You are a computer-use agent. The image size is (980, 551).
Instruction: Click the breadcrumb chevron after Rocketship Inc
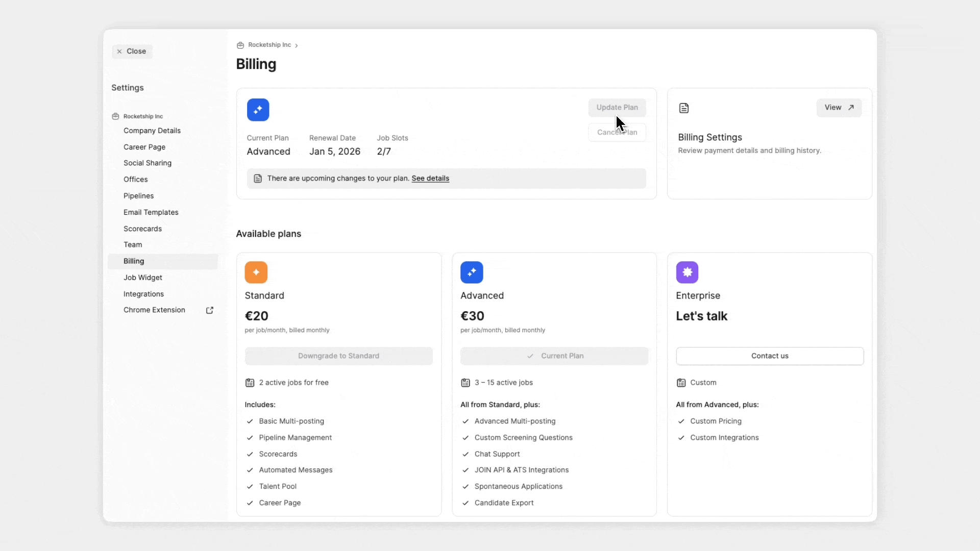297,46
